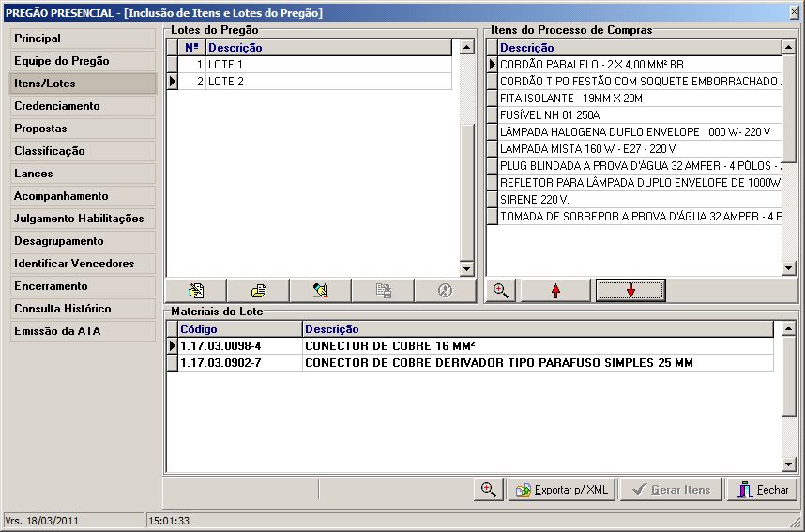Open Equipe do Pregão section

(83, 61)
